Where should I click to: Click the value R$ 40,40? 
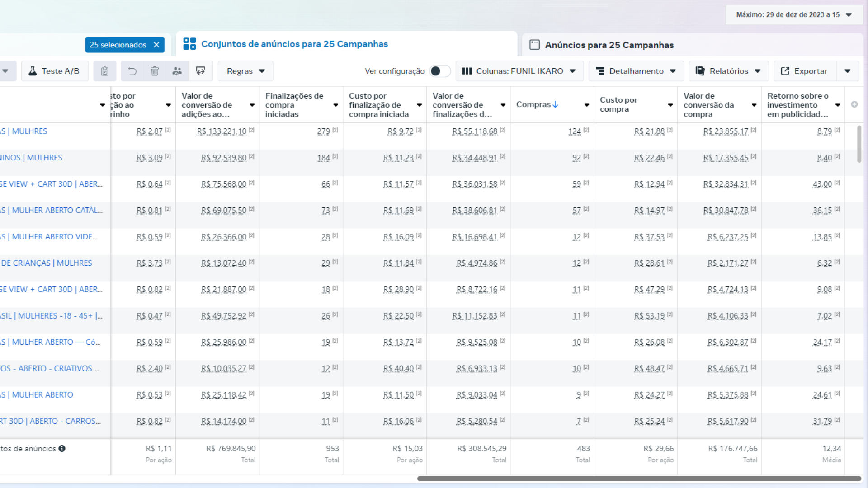tap(398, 369)
